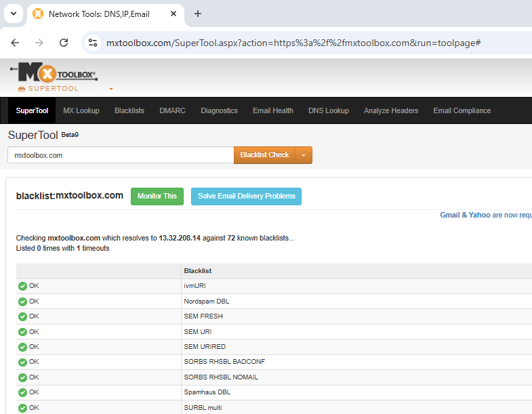Viewport: 532px width, 414px height.
Task: Open the Gmail & Yahoo requirements link
Action: pyautogui.click(x=486, y=215)
